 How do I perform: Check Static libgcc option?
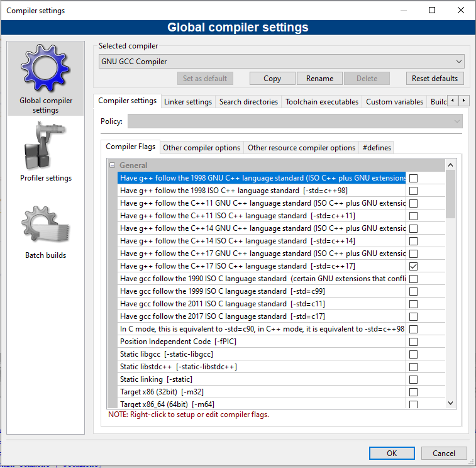tap(413, 354)
